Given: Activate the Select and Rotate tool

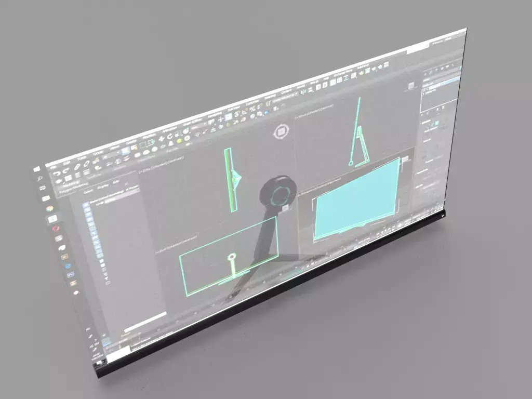Looking at the screenshot, I should (169, 136).
